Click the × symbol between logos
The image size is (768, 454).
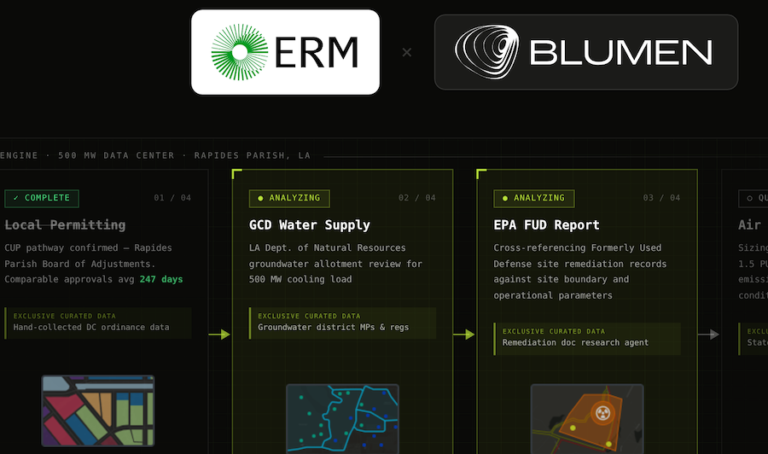coord(407,52)
